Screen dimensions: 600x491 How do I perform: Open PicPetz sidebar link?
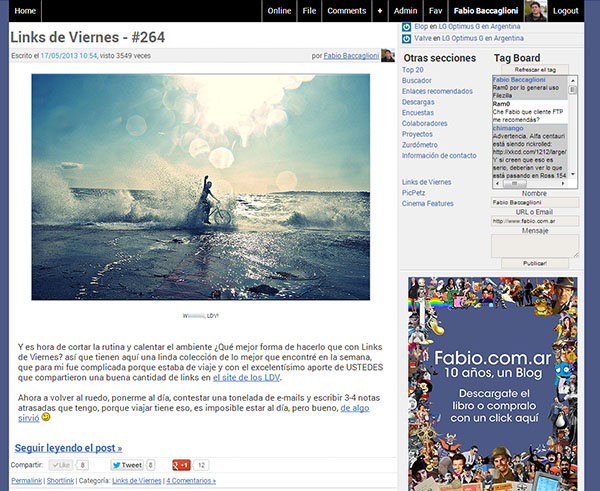point(413,192)
